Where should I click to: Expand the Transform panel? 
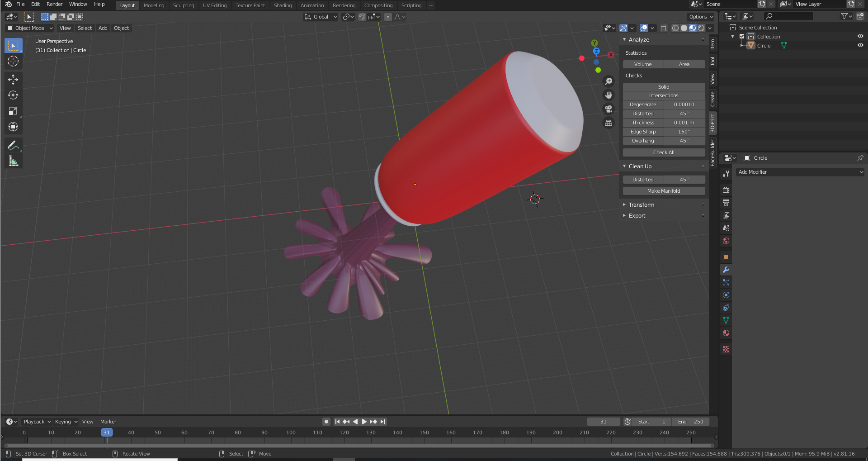641,205
